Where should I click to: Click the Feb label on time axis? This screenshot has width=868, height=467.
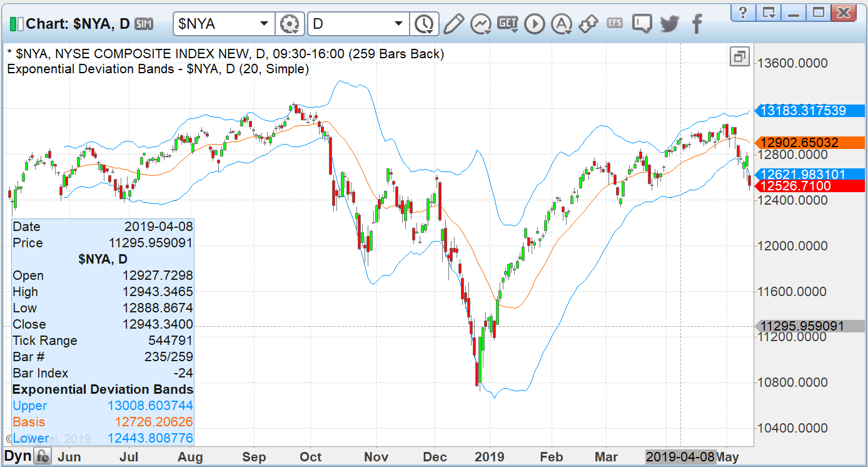click(552, 457)
